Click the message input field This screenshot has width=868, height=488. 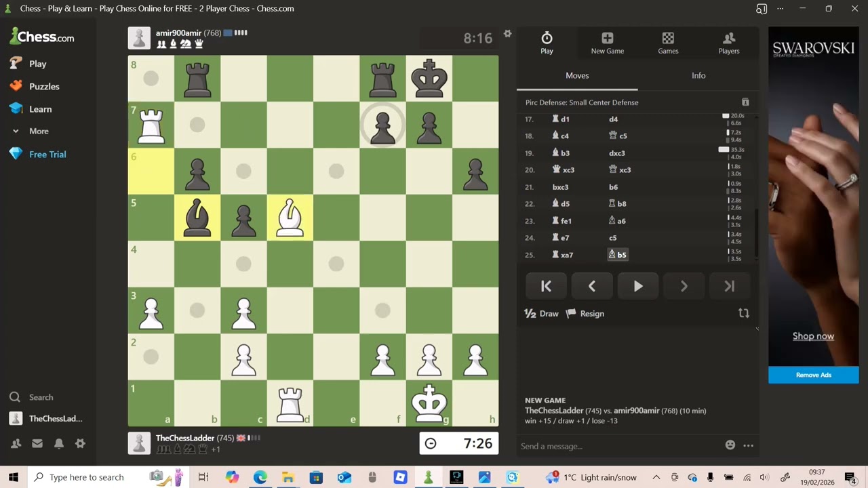pos(617,446)
